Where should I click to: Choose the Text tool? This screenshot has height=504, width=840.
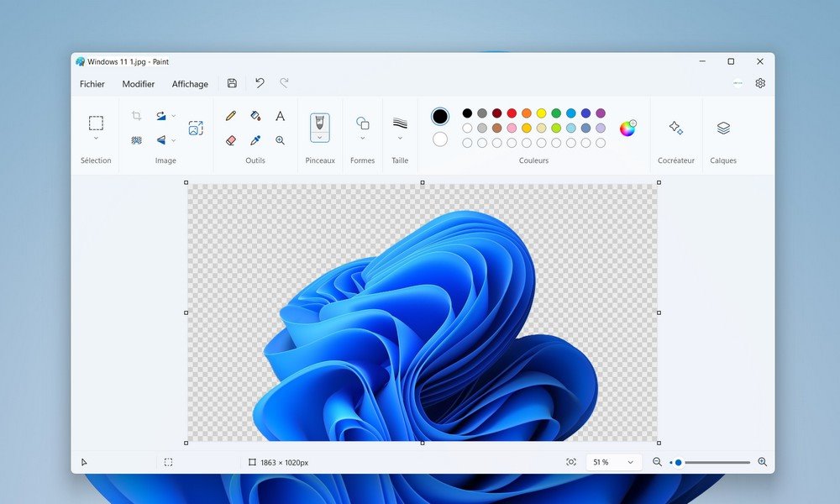(281, 116)
